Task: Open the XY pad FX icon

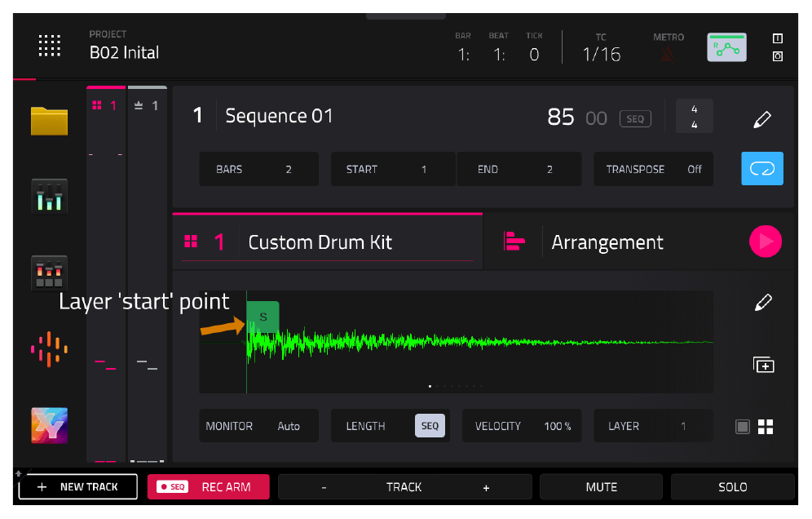Action: 49,426
